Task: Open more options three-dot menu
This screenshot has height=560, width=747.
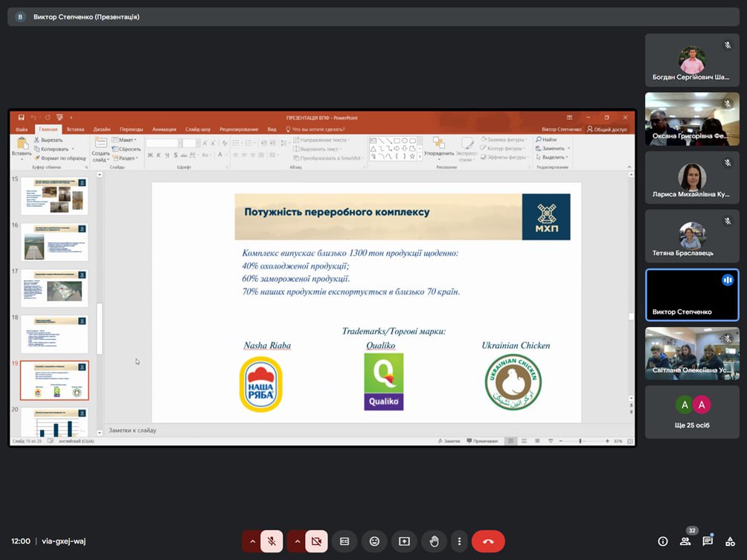Action: (x=459, y=541)
